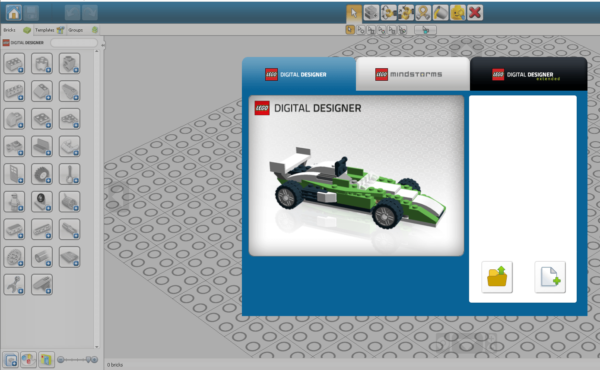
Task: Open the wedge wing brick category
Action: click(69, 91)
